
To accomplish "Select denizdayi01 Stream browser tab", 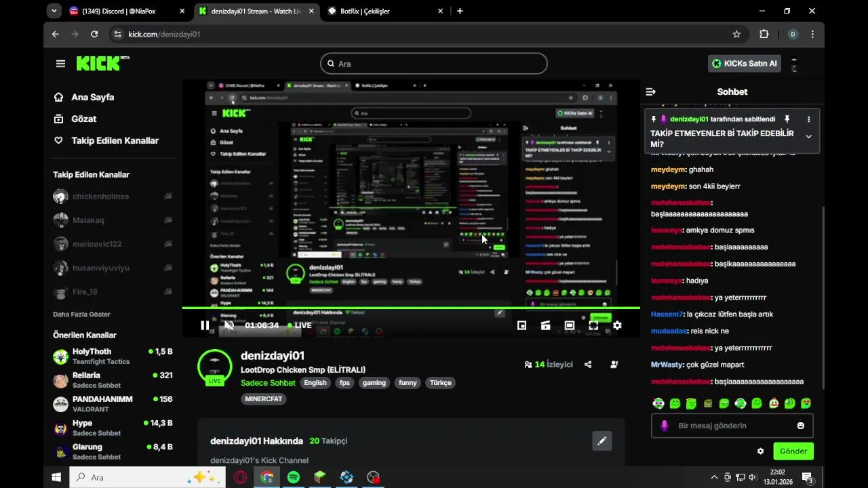I will [258, 11].
